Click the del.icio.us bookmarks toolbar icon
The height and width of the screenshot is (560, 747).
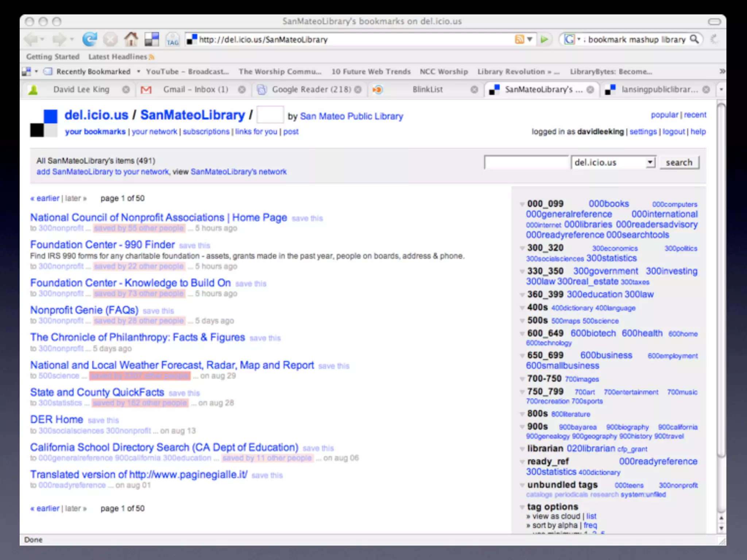(x=152, y=39)
